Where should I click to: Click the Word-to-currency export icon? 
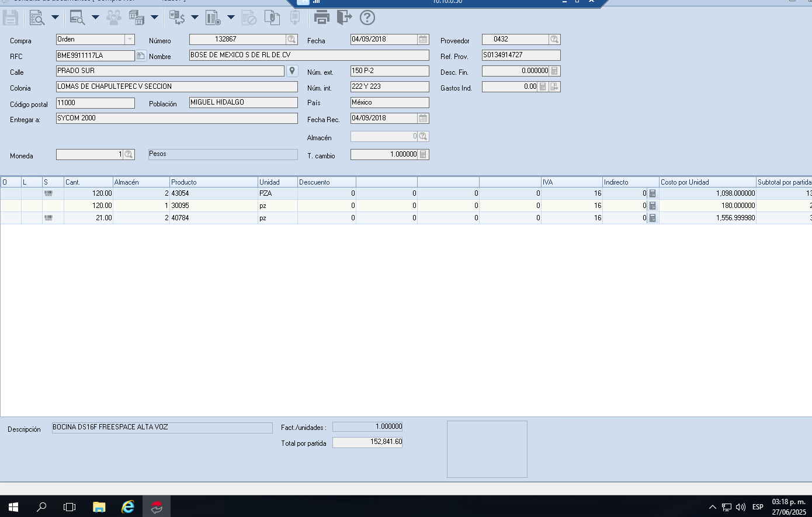point(177,18)
